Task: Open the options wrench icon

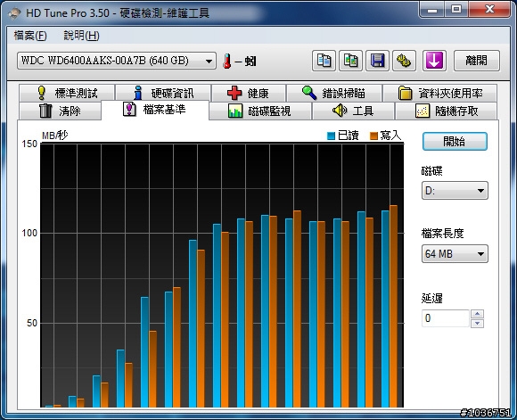Action: (404, 61)
